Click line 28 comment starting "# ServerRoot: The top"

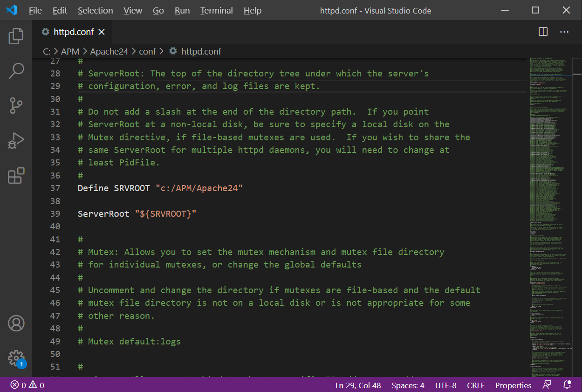pos(253,73)
